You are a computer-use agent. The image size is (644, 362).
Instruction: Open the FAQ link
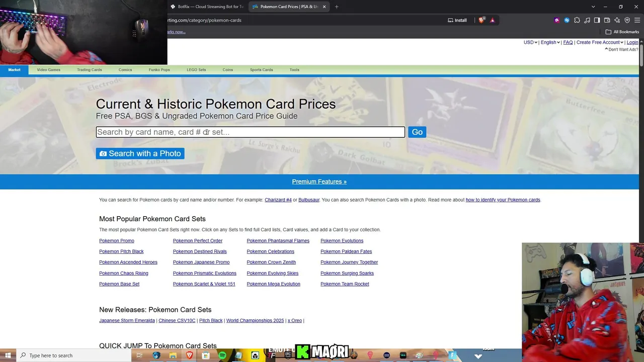[568, 42]
